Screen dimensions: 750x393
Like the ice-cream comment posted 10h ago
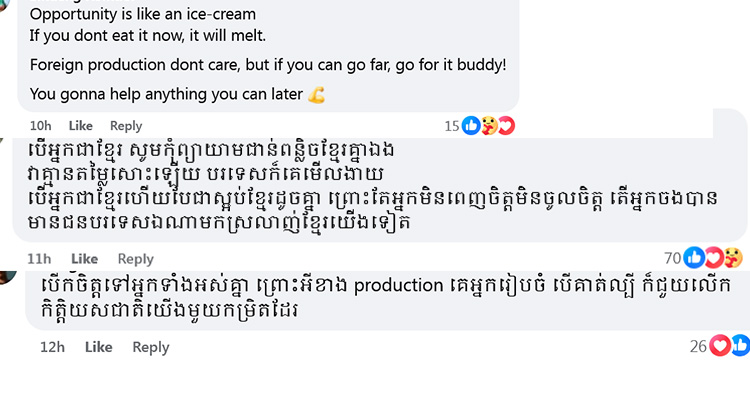click(x=80, y=126)
